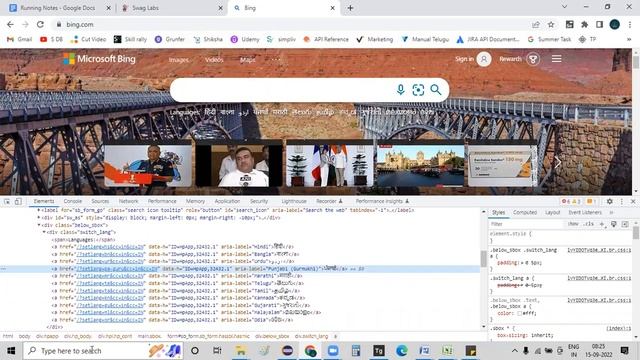Open Chrome three-dot menu

(x=630, y=24)
